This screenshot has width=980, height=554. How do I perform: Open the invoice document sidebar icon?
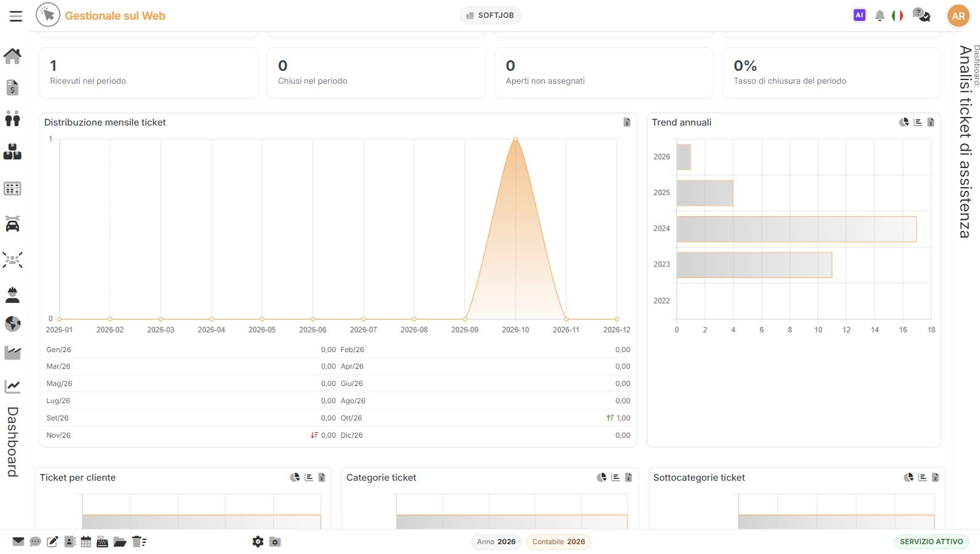pos(12,87)
